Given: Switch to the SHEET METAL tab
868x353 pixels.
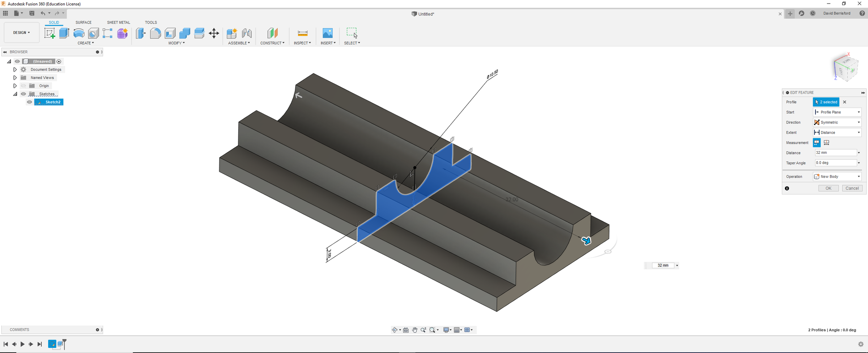Looking at the screenshot, I should [119, 22].
